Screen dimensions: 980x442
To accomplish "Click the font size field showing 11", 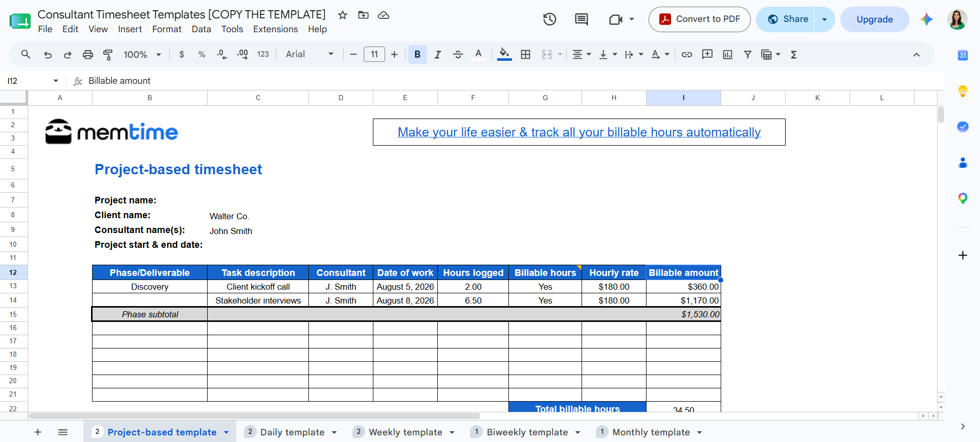I will point(374,54).
